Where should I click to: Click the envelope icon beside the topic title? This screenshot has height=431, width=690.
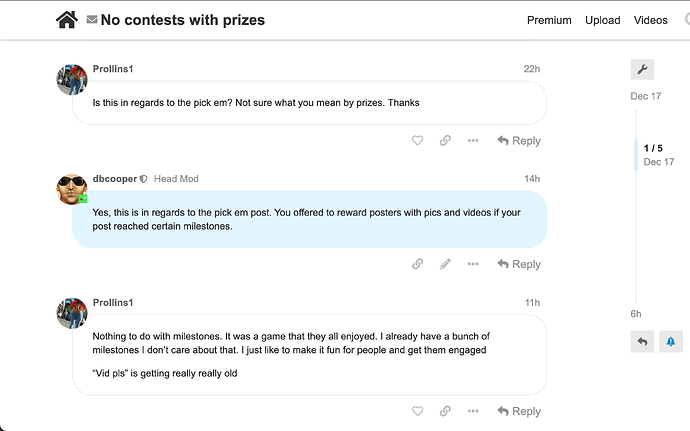(92, 19)
